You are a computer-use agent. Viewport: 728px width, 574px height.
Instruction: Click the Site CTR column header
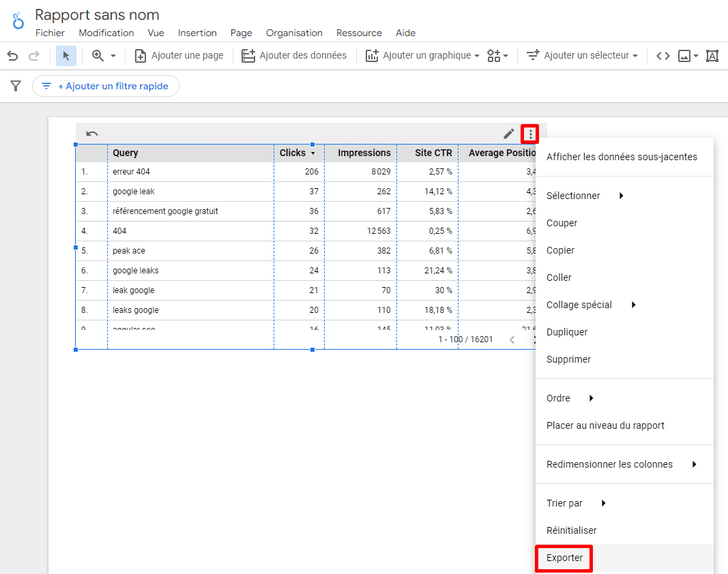pyautogui.click(x=433, y=153)
